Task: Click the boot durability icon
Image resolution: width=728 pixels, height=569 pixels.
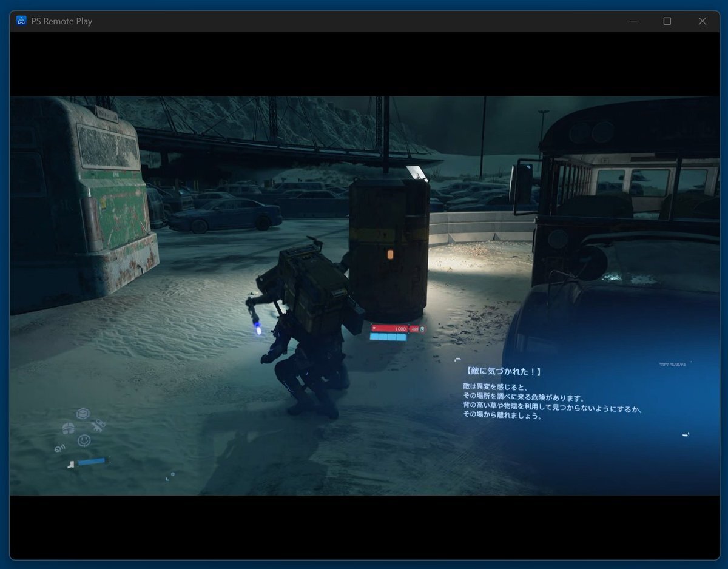Action: [x=72, y=465]
